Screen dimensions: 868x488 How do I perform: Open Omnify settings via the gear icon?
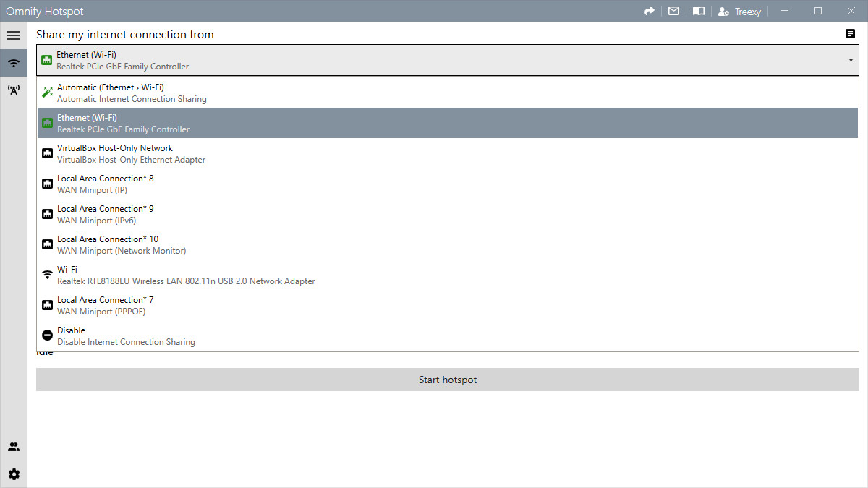(14, 474)
